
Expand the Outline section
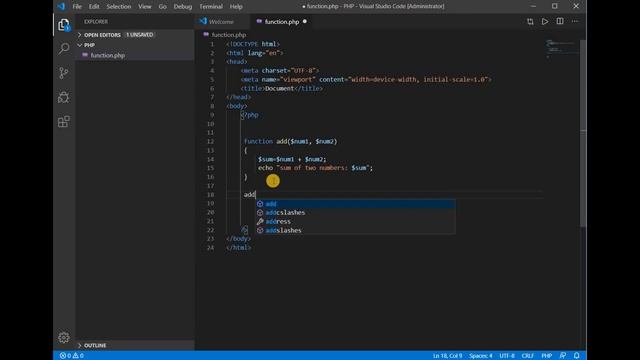click(135, 345)
